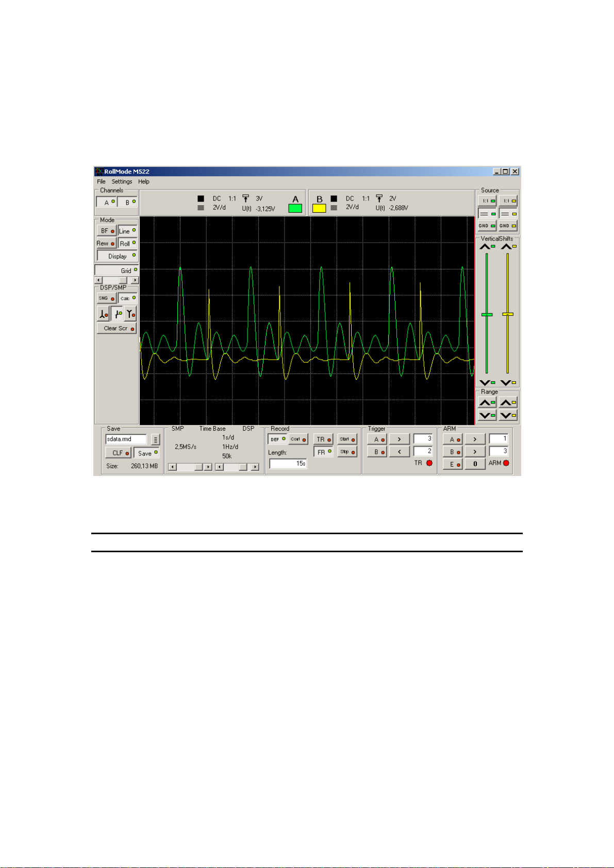The height and width of the screenshot is (868, 614).
Task: Click the Clear Scr button
Action: (117, 328)
